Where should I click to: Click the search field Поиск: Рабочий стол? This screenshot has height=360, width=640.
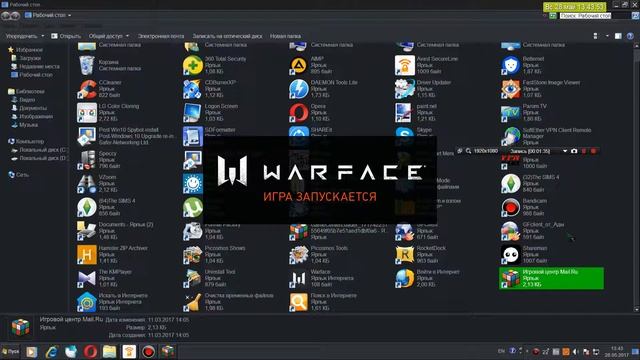coord(585,16)
